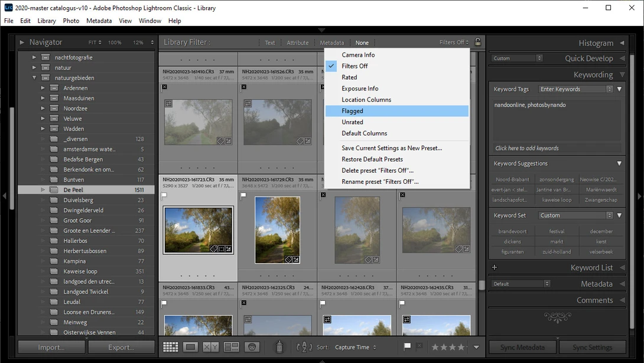Switch to Loupe view
The height and width of the screenshot is (363, 644).
191,347
